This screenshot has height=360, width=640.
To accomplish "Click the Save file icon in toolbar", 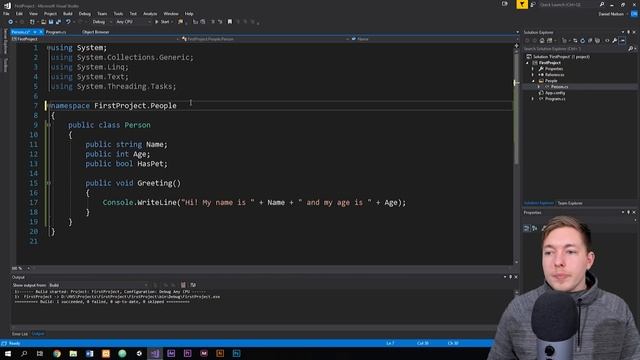I will pos(51,22).
